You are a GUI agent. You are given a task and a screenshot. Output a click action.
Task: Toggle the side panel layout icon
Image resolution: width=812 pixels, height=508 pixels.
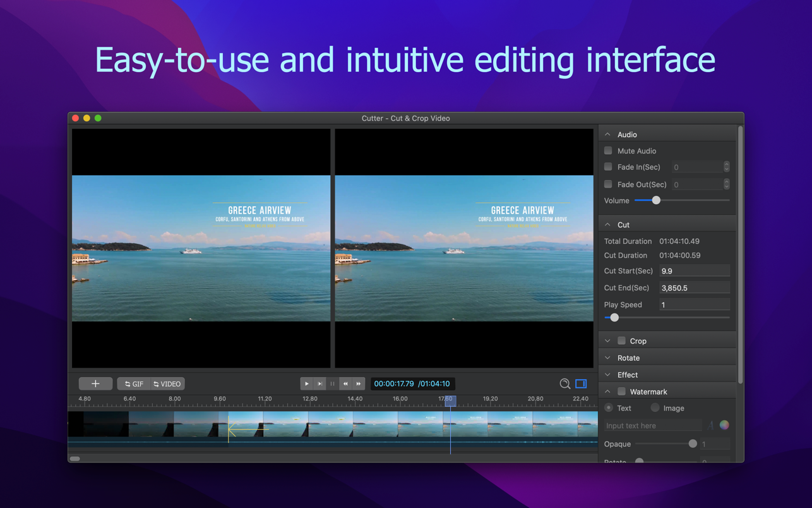(x=581, y=384)
